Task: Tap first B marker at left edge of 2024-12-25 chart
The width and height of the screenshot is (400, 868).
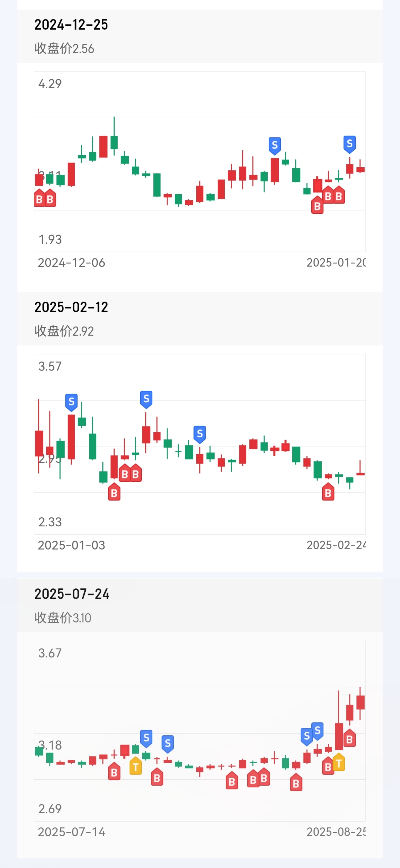Action: pyautogui.click(x=39, y=198)
